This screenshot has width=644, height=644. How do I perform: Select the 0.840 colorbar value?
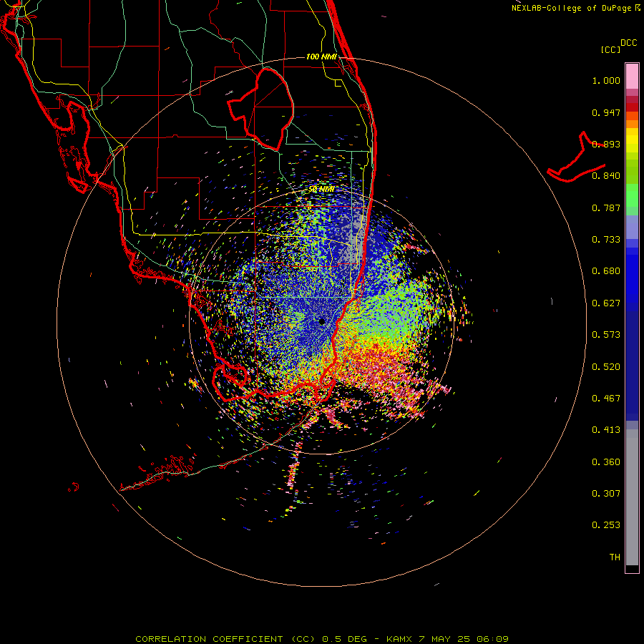606,176
